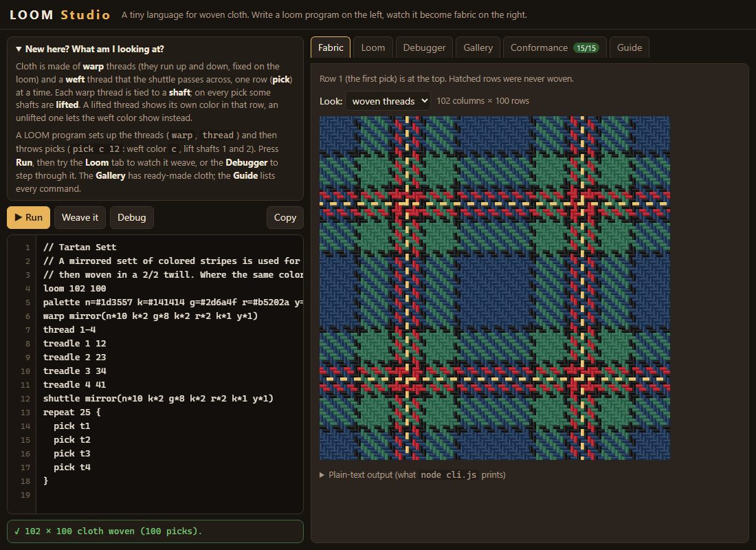The height and width of the screenshot is (550, 756).
Task: Open the Debugger tab
Action: click(424, 47)
